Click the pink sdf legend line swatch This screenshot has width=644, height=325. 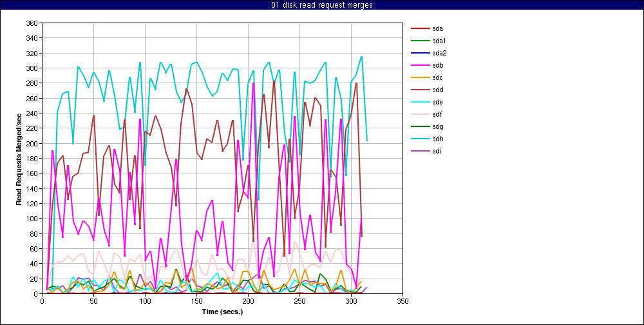click(x=419, y=114)
